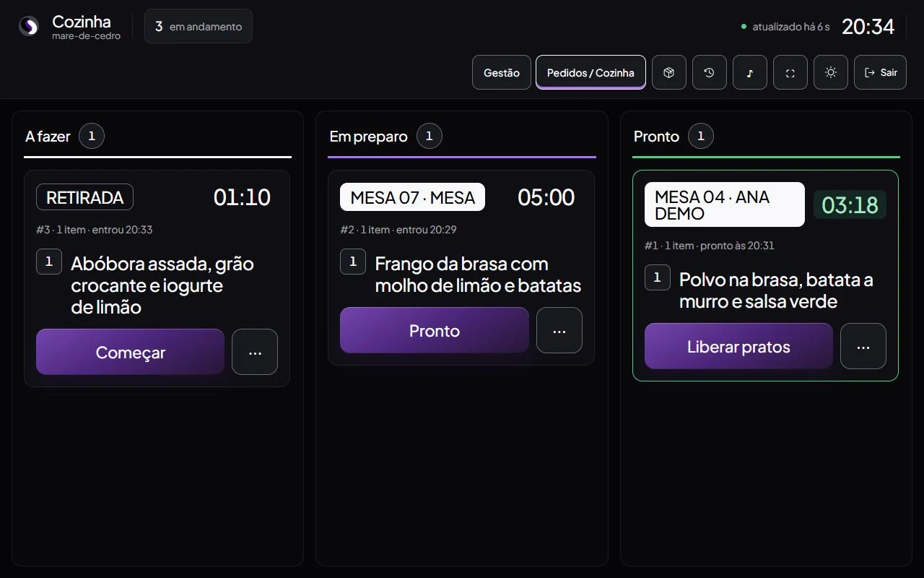The image size is (924, 578).
Task: Click the Frango da brasa item name
Action: pyautogui.click(x=478, y=275)
